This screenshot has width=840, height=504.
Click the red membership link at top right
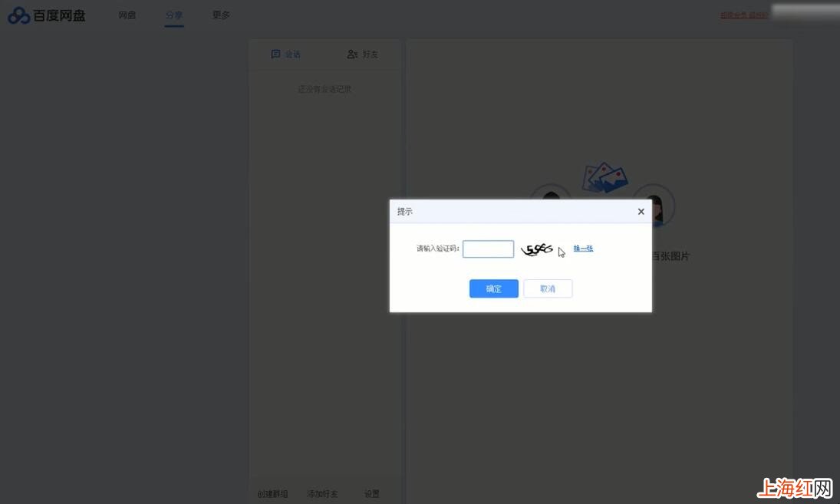coord(744,15)
